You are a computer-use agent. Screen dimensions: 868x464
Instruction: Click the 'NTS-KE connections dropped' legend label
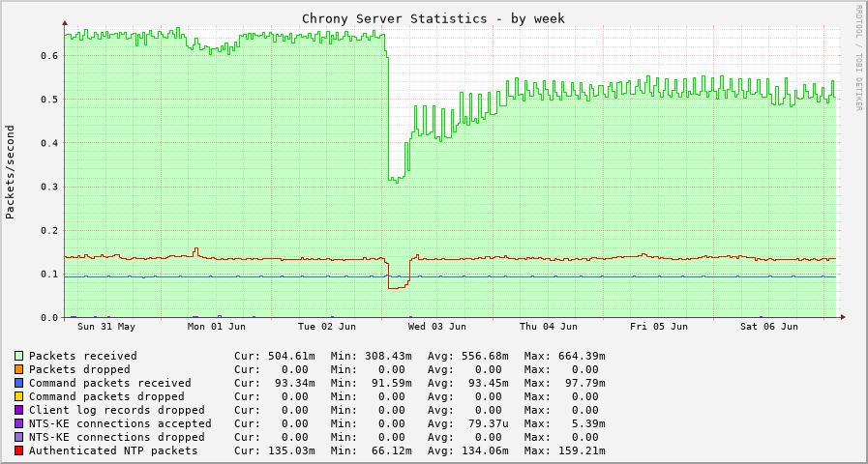click(x=117, y=437)
